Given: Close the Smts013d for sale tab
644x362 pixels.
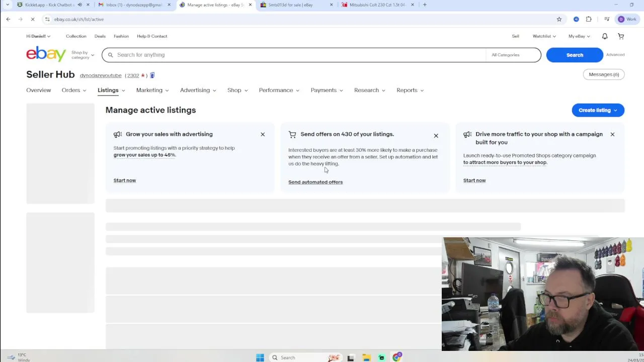Looking at the screenshot, I should [x=331, y=5].
